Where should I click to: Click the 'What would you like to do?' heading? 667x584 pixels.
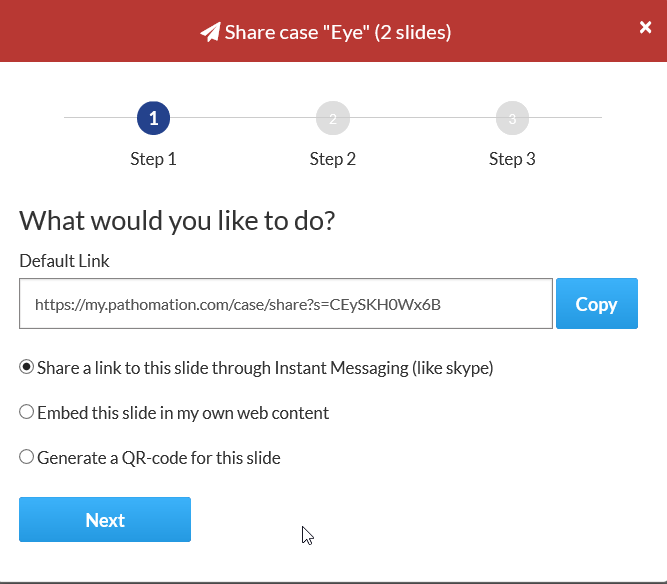click(177, 220)
